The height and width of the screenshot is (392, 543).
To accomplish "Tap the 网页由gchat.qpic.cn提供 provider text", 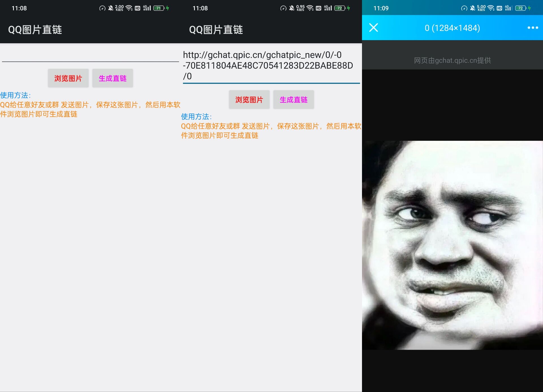I will (x=452, y=60).
